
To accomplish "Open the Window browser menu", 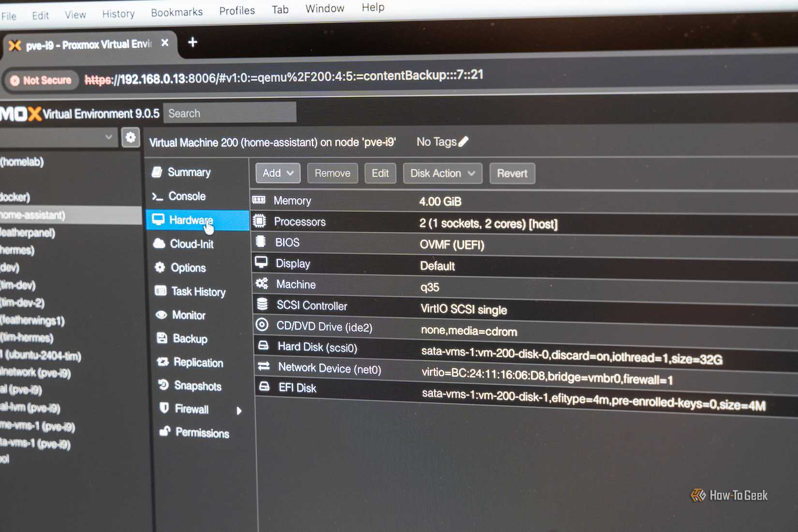I will 325,8.
